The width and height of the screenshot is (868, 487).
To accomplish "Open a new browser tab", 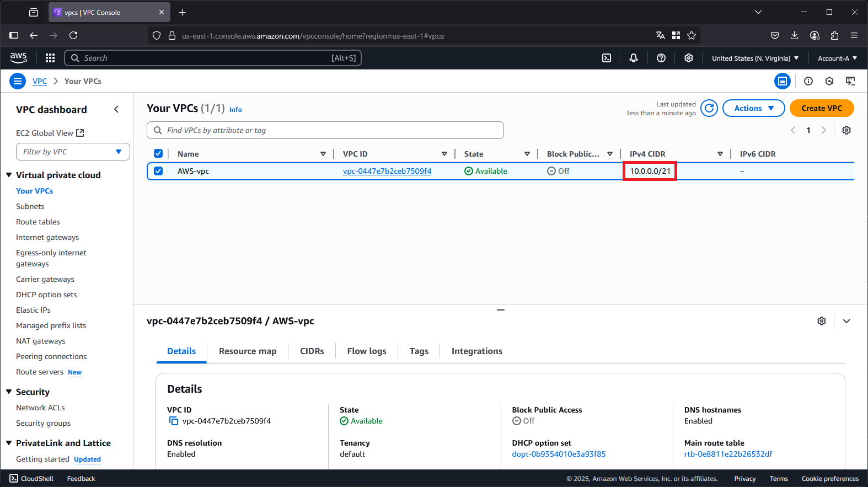I will pos(183,12).
